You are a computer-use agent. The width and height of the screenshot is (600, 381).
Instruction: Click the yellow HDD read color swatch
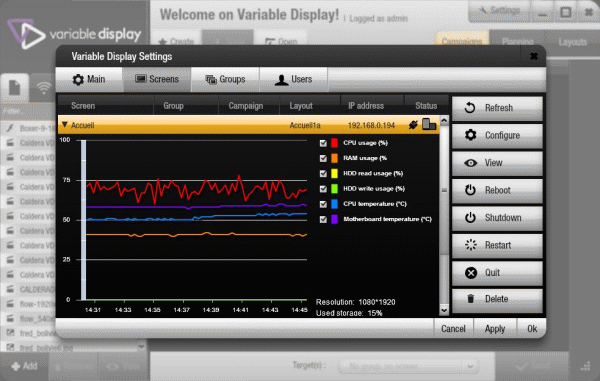click(x=334, y=174)
